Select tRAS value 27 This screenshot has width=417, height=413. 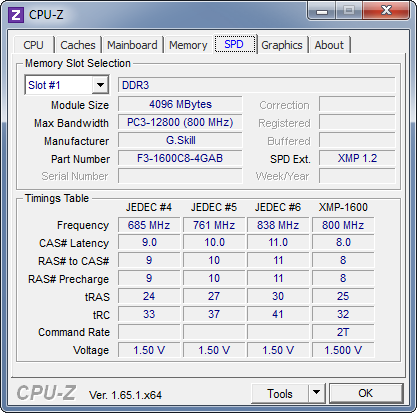tap(214, 296)
